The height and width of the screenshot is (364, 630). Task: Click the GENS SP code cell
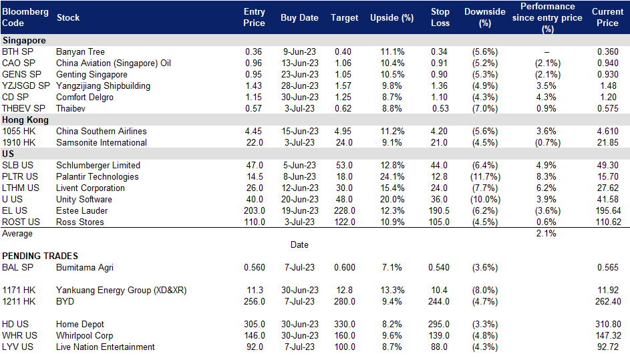[x=21, y=74]
